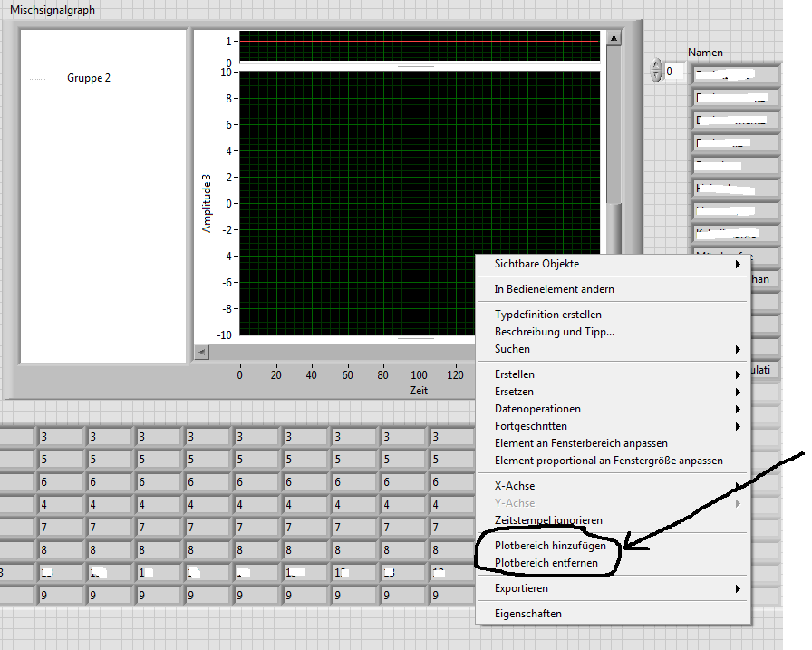812x650 pixels.
Task: Select Gruppe 2 in the legend tree
Action: [x=88, y=78]
